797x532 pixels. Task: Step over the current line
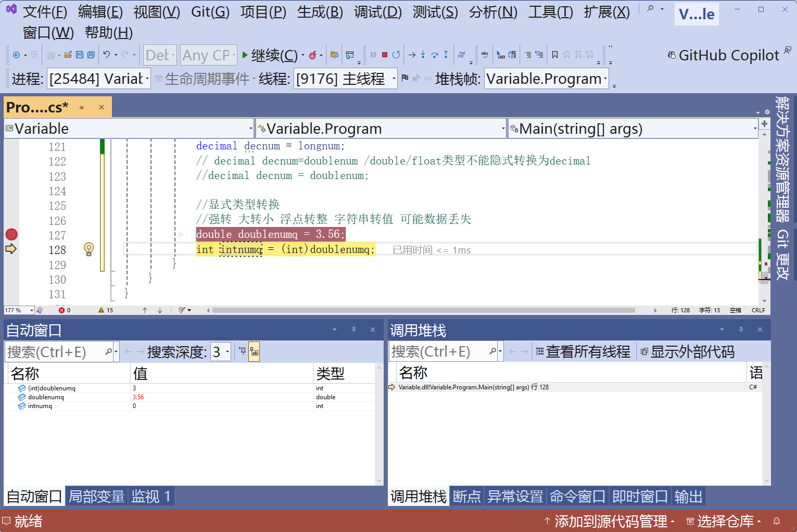pos(434,55)
